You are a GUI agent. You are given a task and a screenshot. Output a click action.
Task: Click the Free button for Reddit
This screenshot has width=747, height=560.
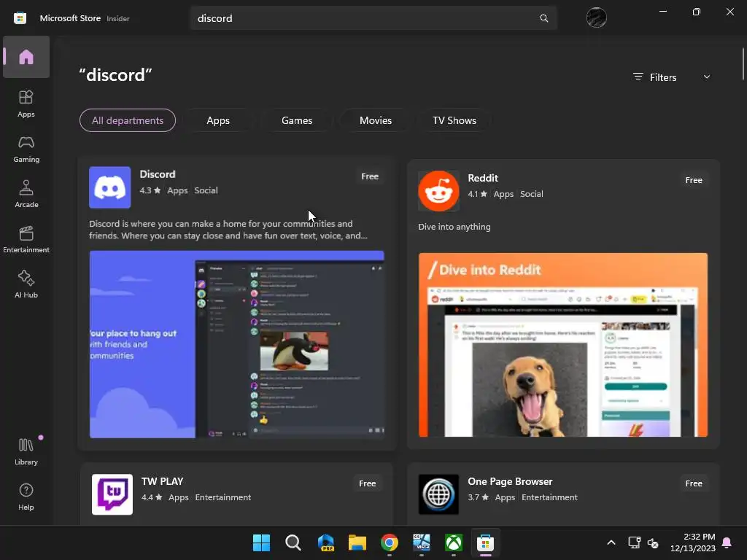694,180
